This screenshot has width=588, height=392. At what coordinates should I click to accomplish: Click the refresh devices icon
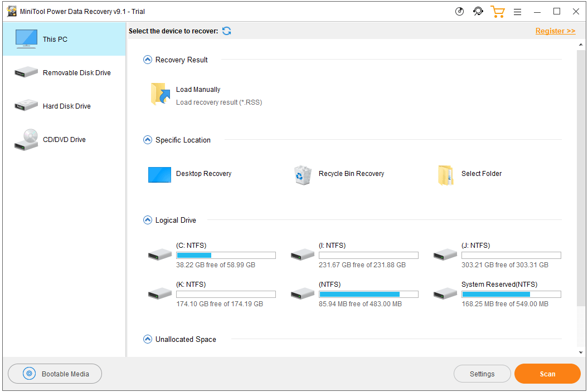226,31
